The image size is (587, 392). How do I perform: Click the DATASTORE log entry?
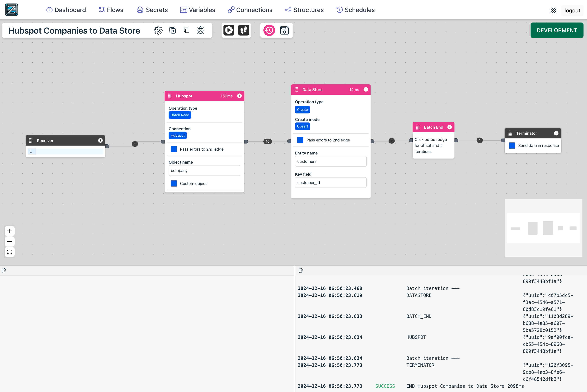(x=419, y=295)
